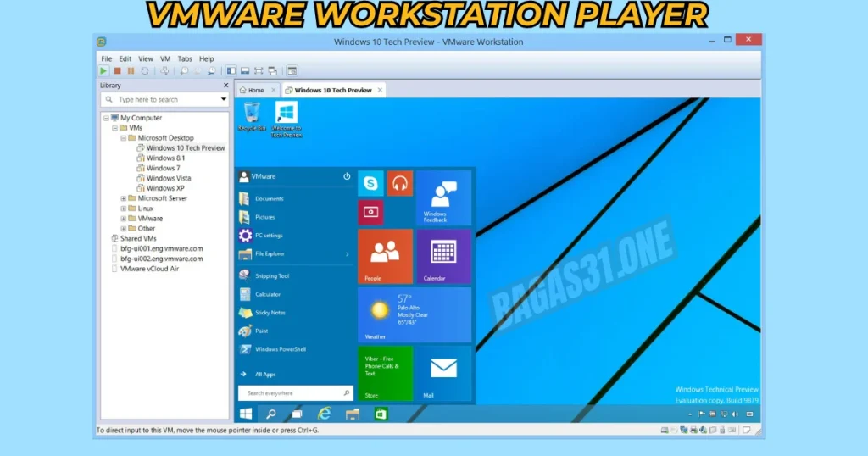868x456 pixels.
Task: Open the Music headphones tile
Action: click(400, 183)
